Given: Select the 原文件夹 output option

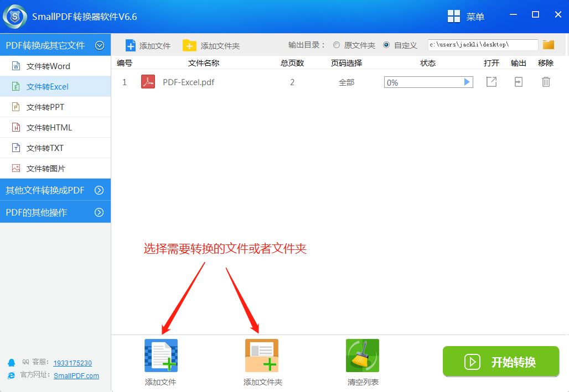Looking at the screenshot, I should pyautogui.click(x=337, y=45).
